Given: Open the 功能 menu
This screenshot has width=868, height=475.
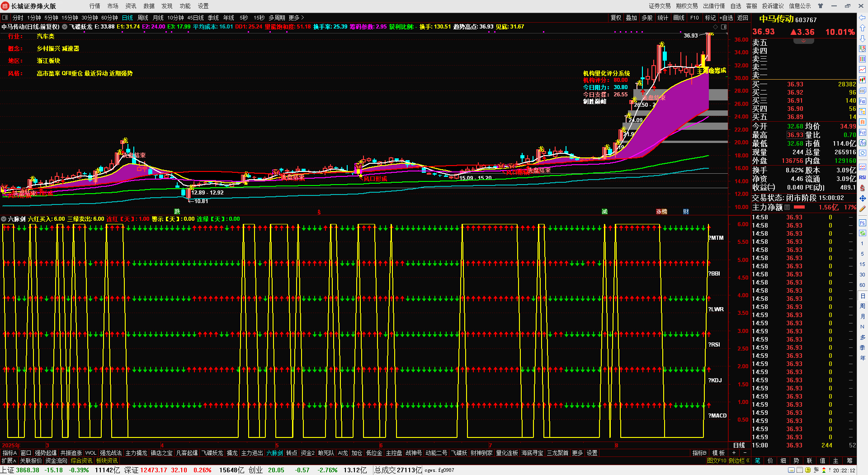Looking at the screenshot, I should click(x=185, y=6).
